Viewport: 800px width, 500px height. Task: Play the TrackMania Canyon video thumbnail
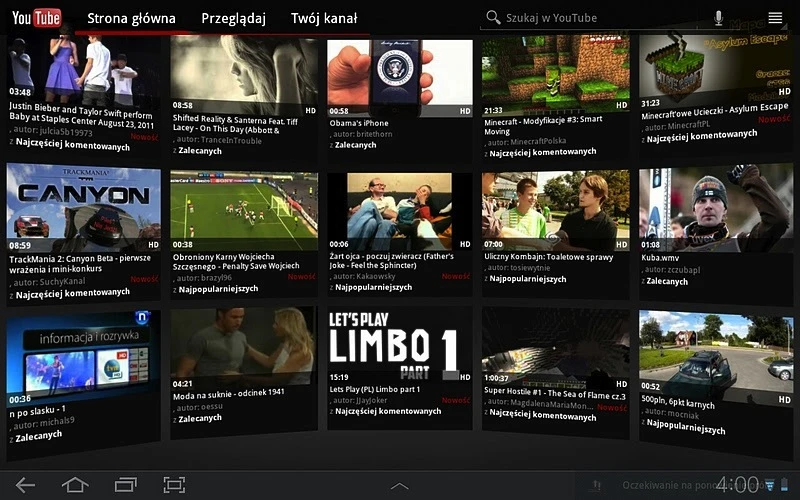[x=83, y=208]
